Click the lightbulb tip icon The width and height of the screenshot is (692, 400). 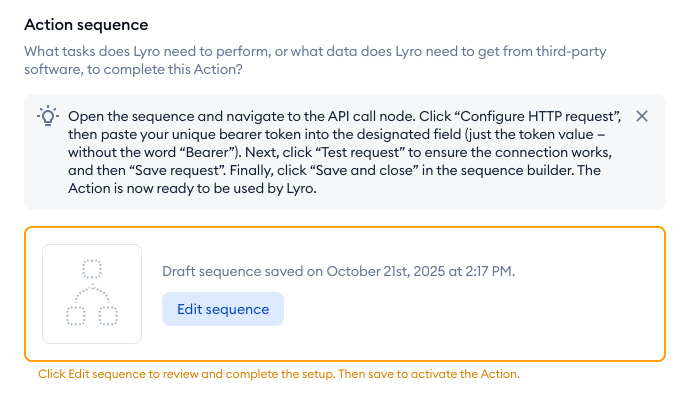[x=47, y=115]
